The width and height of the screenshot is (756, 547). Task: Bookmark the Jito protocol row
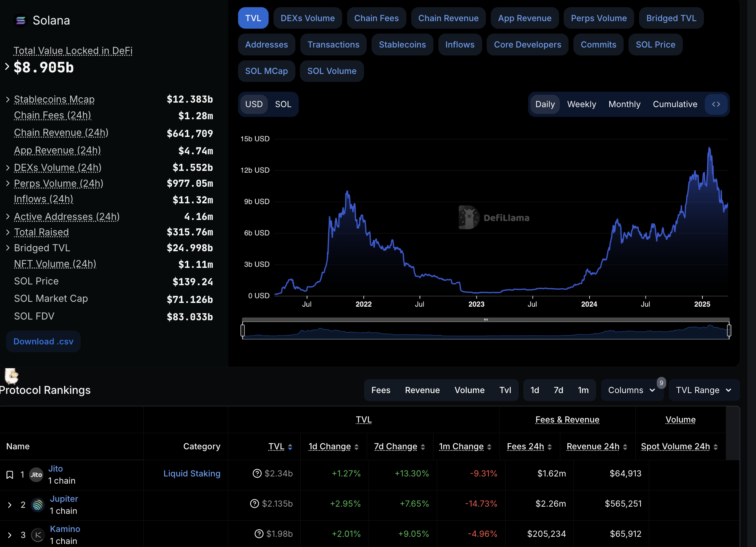(10, 475)
